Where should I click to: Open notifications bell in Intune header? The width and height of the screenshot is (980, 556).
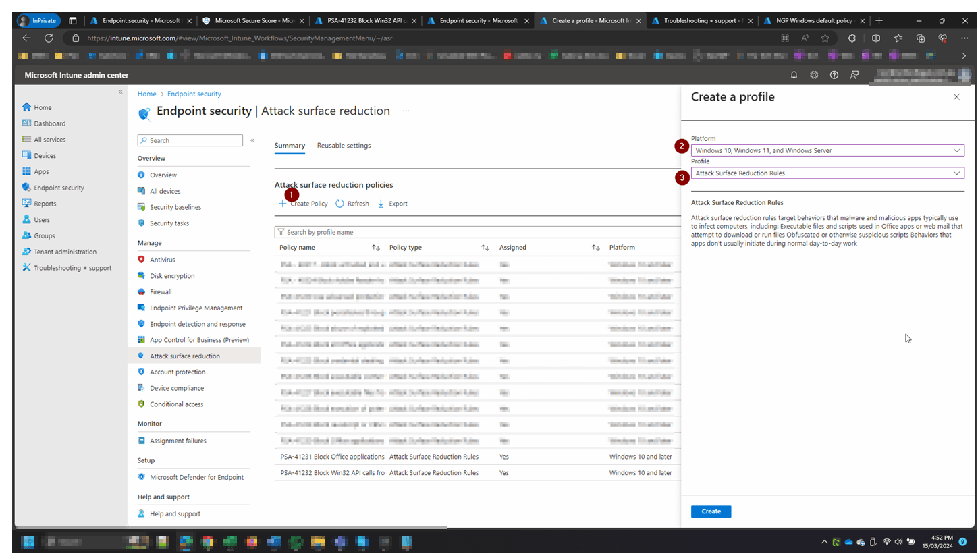click(x=794, y=75)
